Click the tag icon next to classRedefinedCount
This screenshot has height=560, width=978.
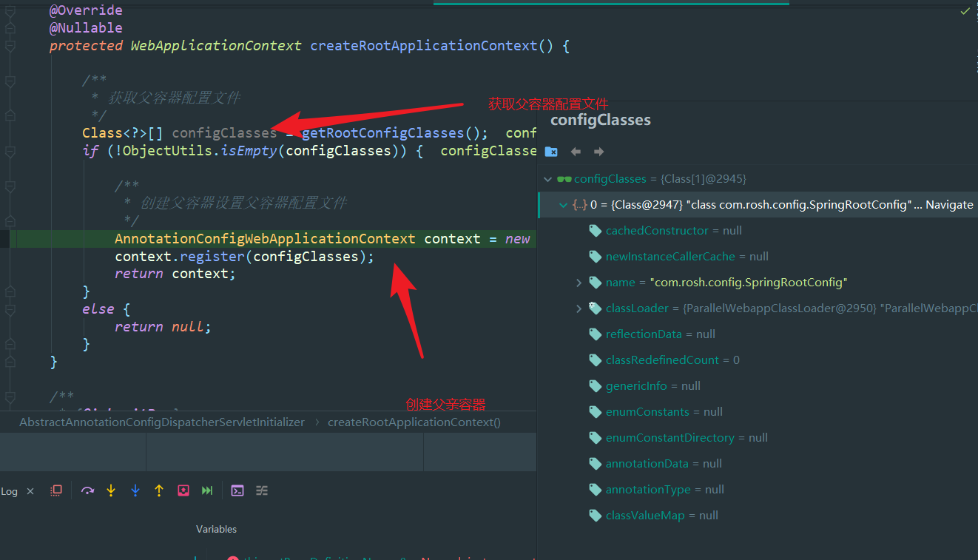(595, 360)
